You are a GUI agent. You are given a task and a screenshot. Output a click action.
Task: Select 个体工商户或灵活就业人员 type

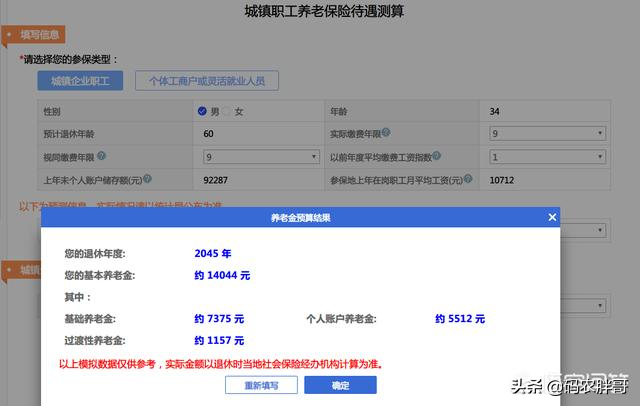click(x=207, y=81)
